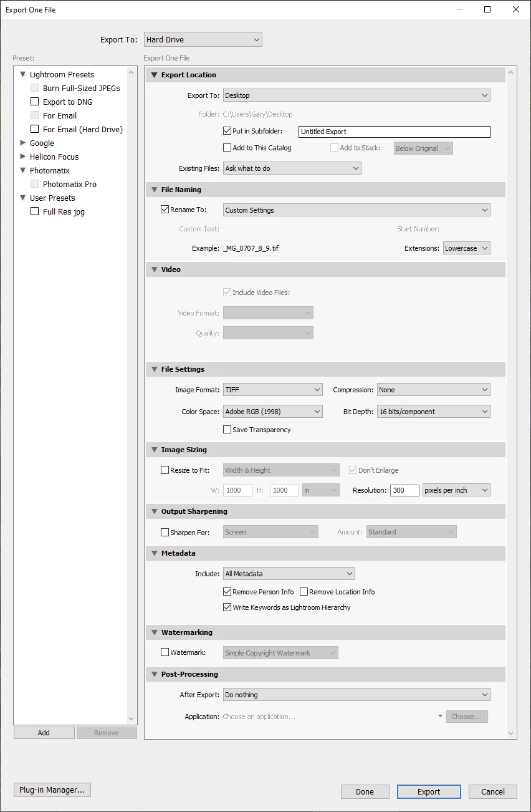The width and height of the screenshot is (531, 812).
Task: Open the Bit Depth dropdown
Action: (434, 412)
